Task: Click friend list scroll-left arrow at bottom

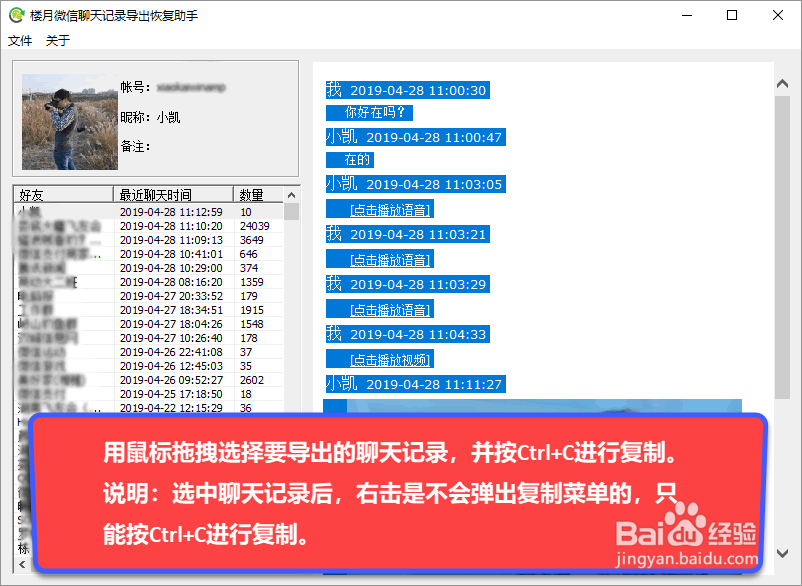Action: click(22, 565)
